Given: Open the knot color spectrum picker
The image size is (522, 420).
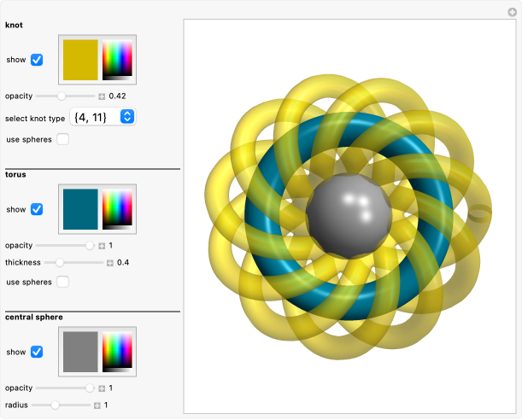Looking at the screenshot, I should pyautogui.click(x=117, y=60).
